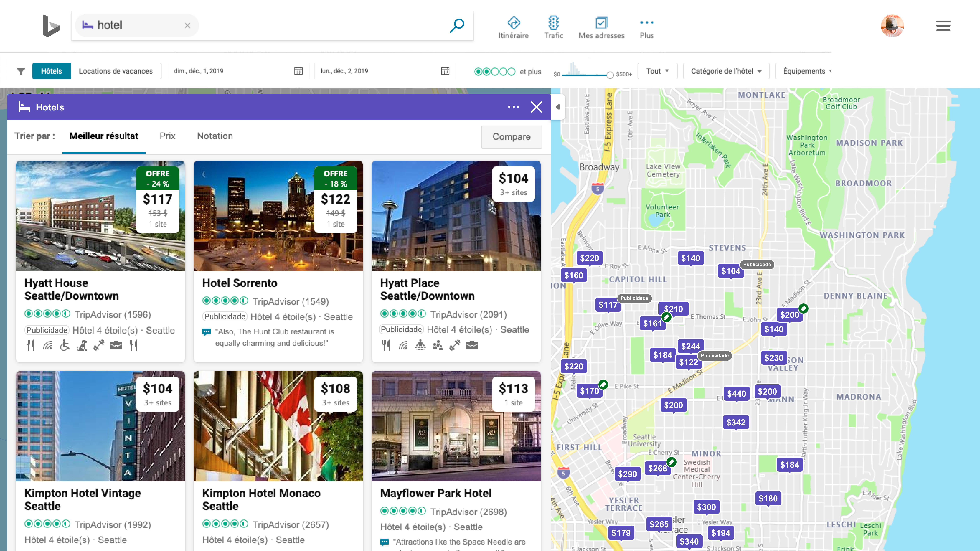Viewport: 980px width, 551px height.
Task: Open check-out date calendar icon
Action: [445, 71]
